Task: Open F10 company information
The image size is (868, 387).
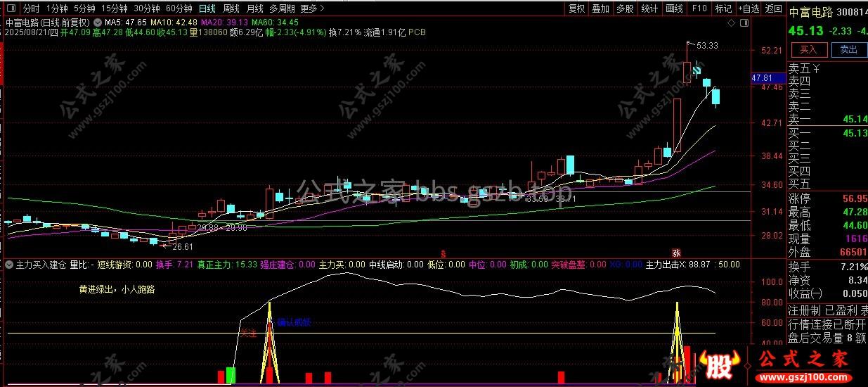Action: click(699, 9)
